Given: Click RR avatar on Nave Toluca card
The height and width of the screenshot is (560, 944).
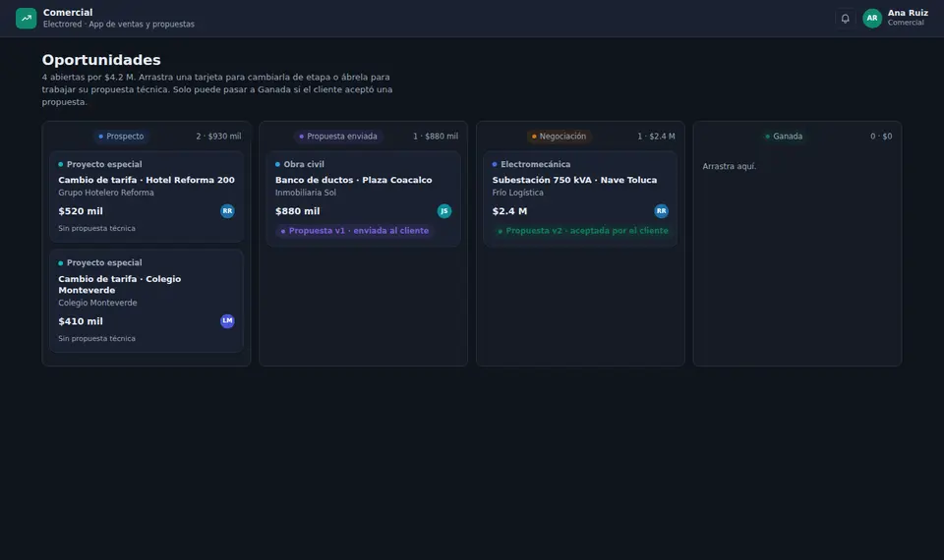Looking at the screenshot, I should point(661,211).
